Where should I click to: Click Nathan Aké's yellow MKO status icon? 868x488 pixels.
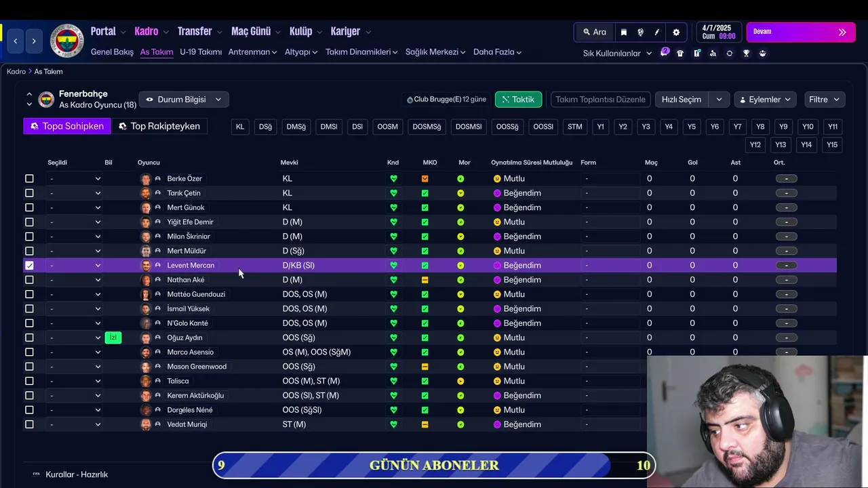tap(425, 280)
